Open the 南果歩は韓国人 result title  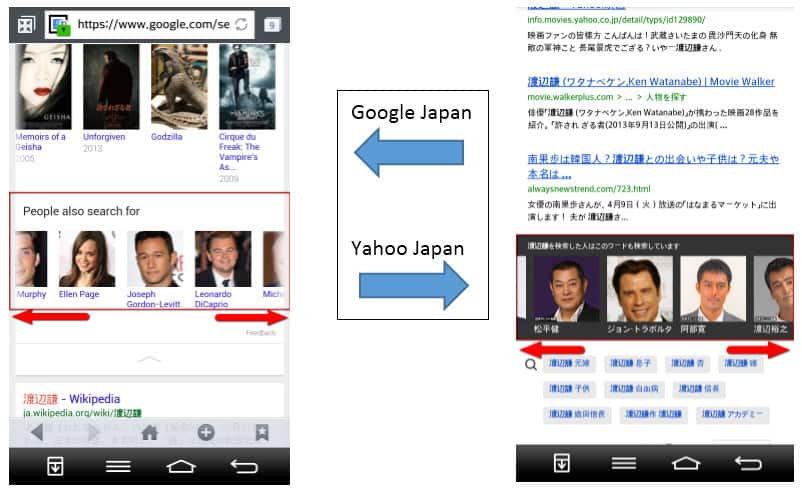tap(653, 166)
